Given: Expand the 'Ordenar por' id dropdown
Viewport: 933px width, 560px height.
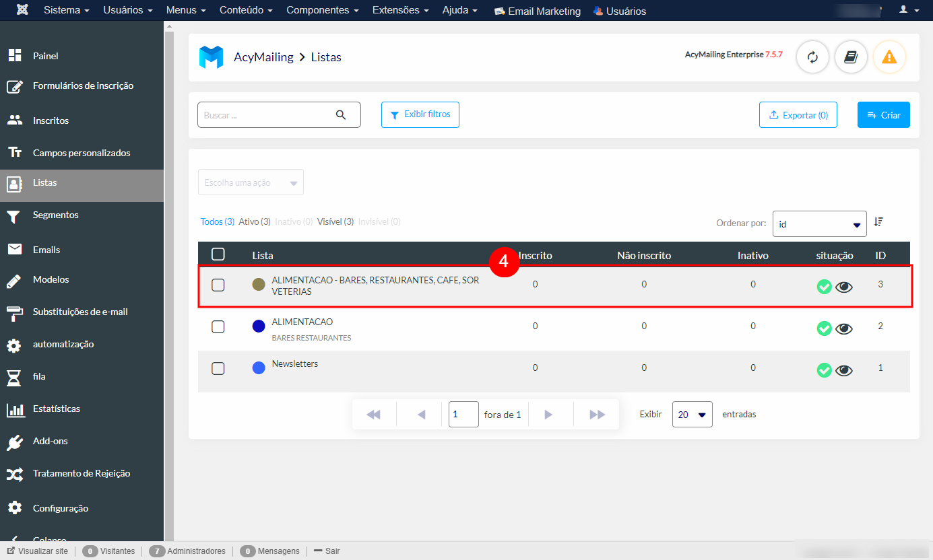Looking at the screenshot, I should [819, 224].
